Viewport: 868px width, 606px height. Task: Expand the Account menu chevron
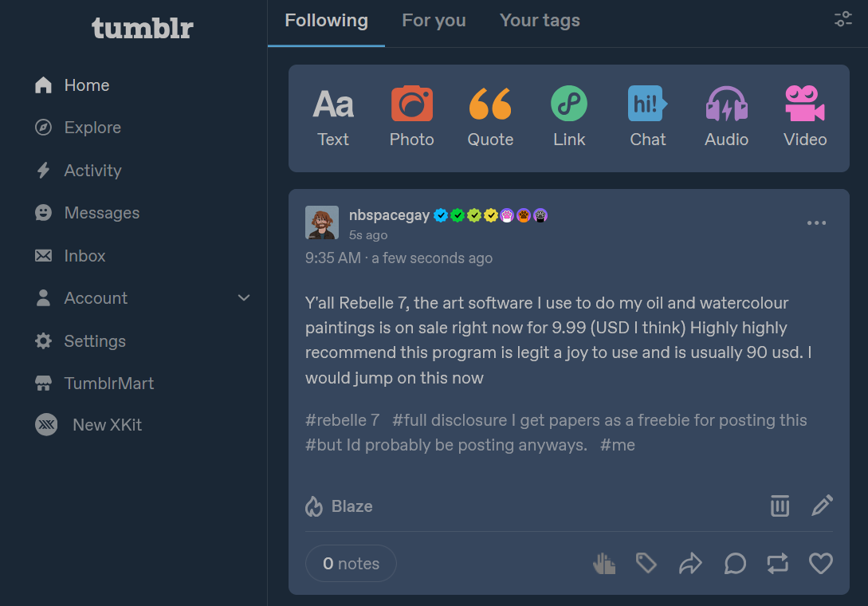click(x=244, y=298)
